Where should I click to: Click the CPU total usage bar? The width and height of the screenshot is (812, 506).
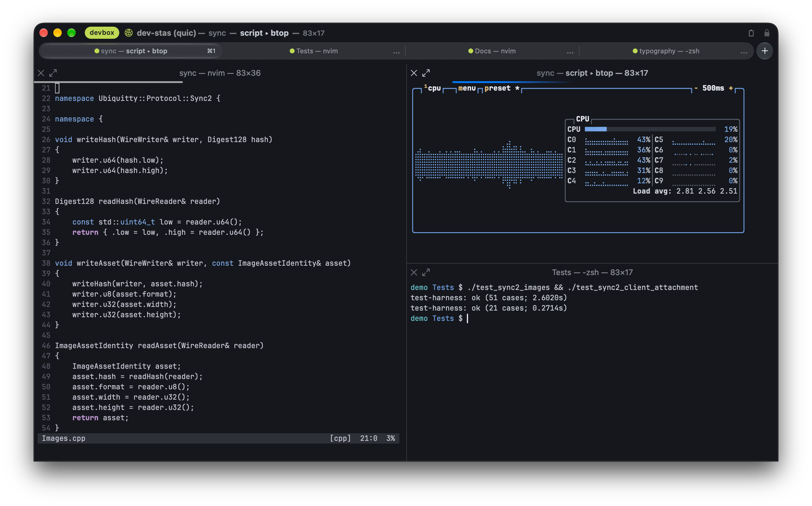coord(650,129)
